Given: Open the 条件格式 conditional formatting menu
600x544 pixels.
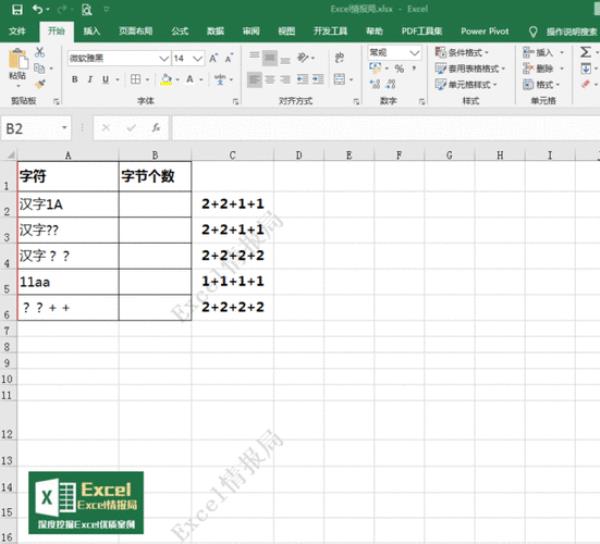Looking at the screenshot, I should click(462, 52).
